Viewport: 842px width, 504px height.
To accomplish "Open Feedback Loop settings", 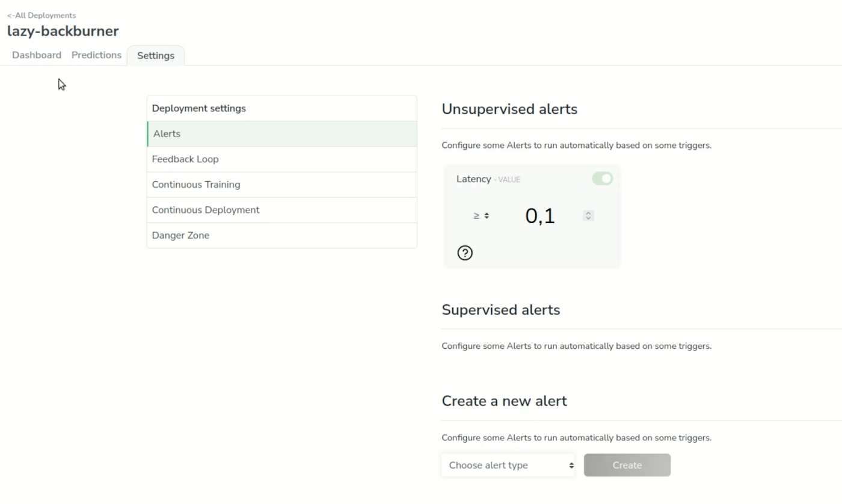I will coord(281,159).
